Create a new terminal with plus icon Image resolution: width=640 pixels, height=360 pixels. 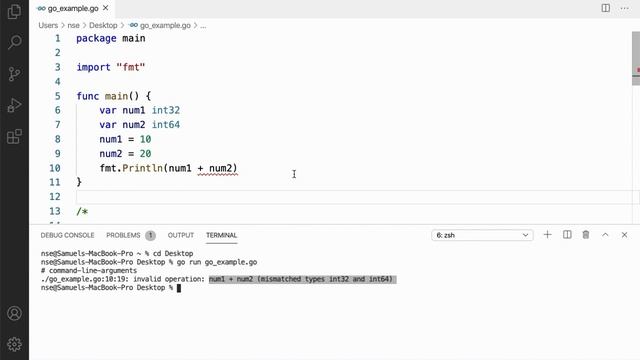tap(547, 235)
